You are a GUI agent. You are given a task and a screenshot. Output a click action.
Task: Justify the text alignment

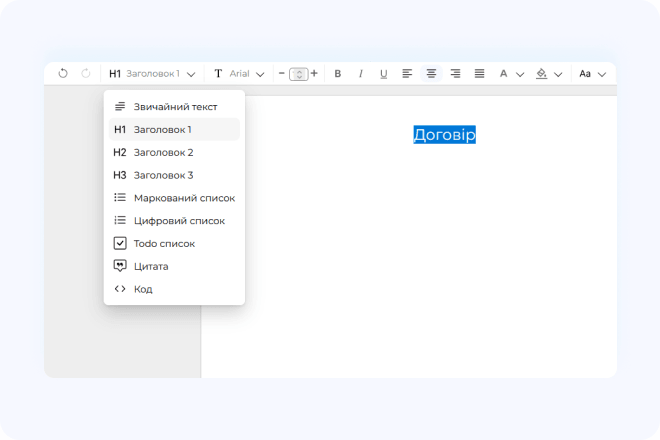pos(479,74)
